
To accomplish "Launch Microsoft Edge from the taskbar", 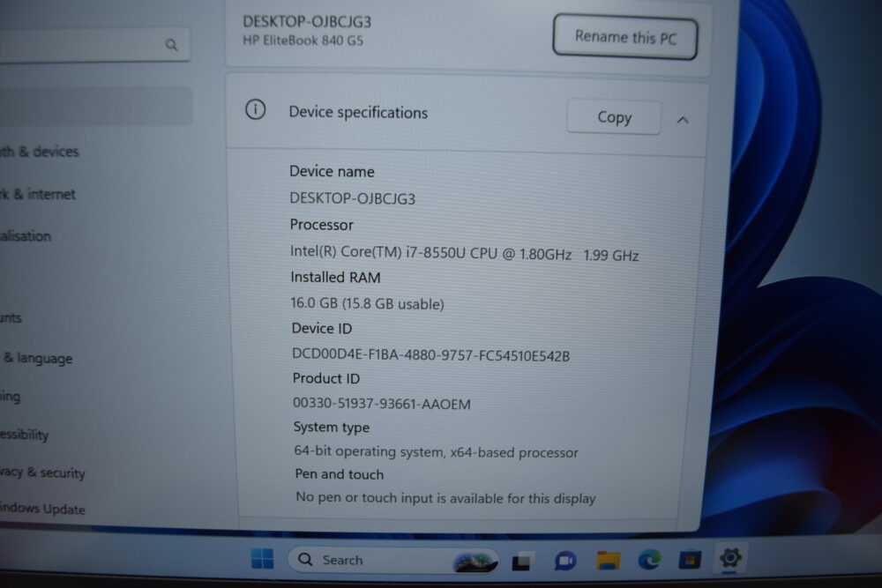I will 649,560.
